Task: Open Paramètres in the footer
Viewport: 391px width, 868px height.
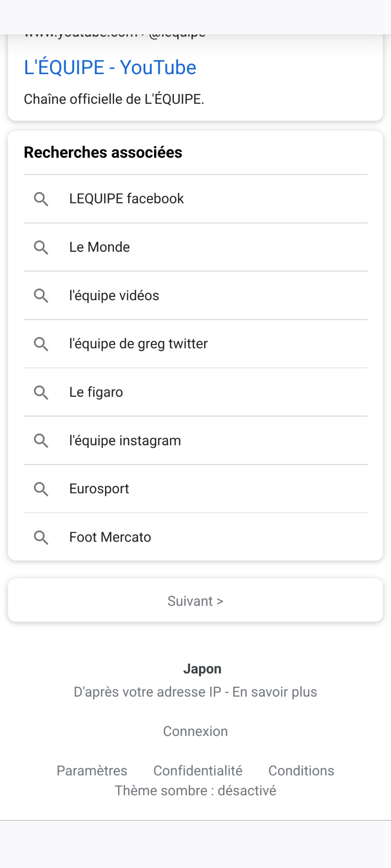Action: (x=92, y=771)
